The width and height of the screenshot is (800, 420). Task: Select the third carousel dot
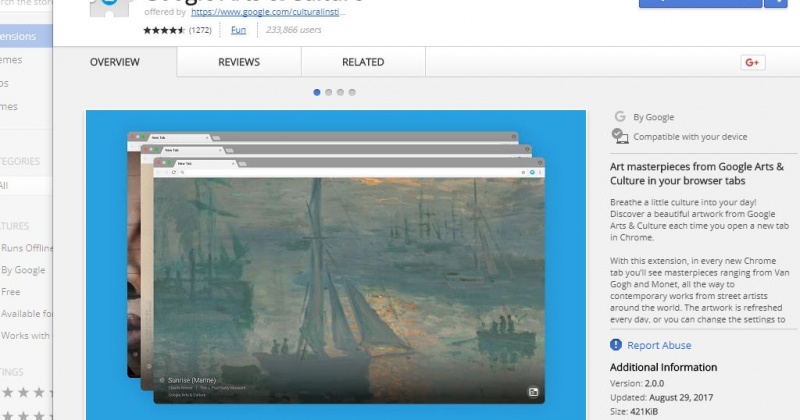click(x=340, y=92)
